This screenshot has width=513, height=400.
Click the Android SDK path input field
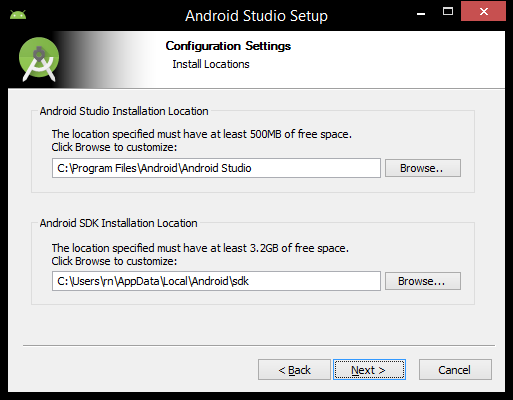(x=216, y=281)
